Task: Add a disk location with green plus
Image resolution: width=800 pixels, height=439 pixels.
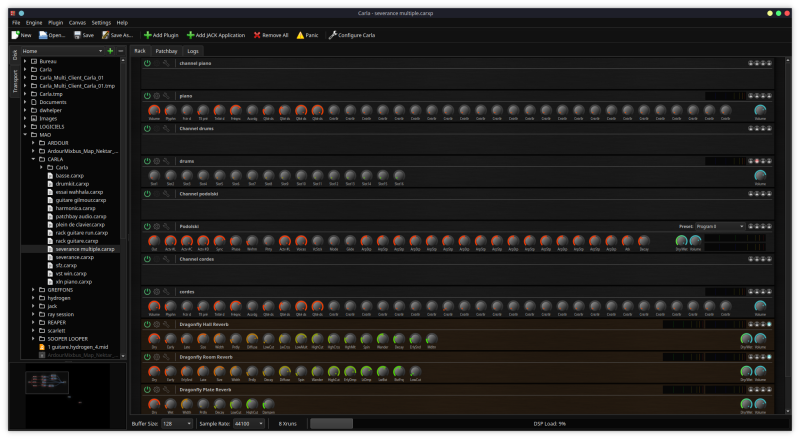Action: tap(110, 51)
